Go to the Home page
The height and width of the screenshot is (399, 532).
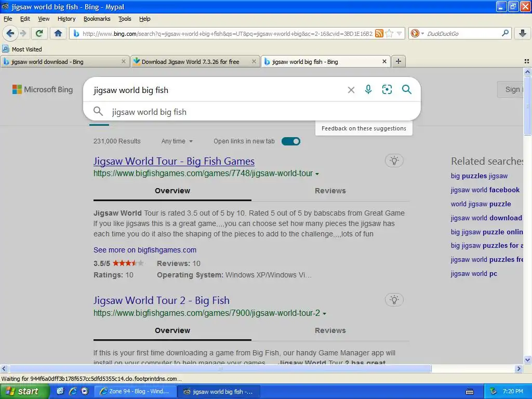click(x=58, y=33)
